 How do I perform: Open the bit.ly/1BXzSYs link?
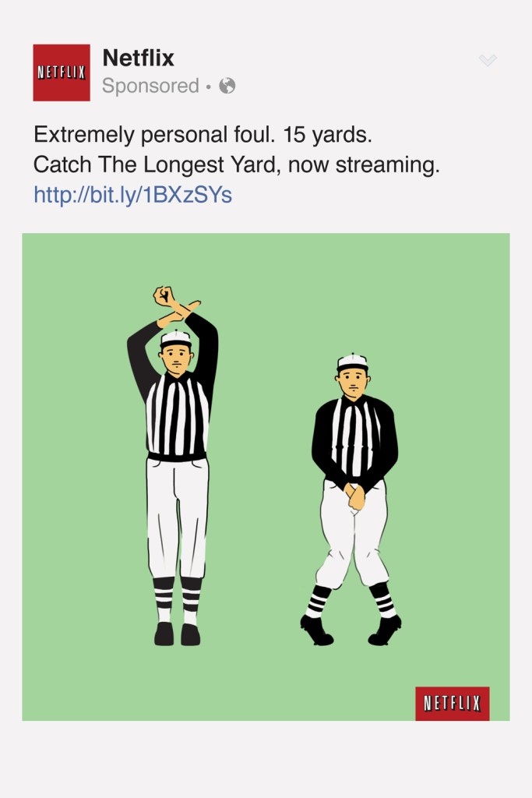point(132,194)
